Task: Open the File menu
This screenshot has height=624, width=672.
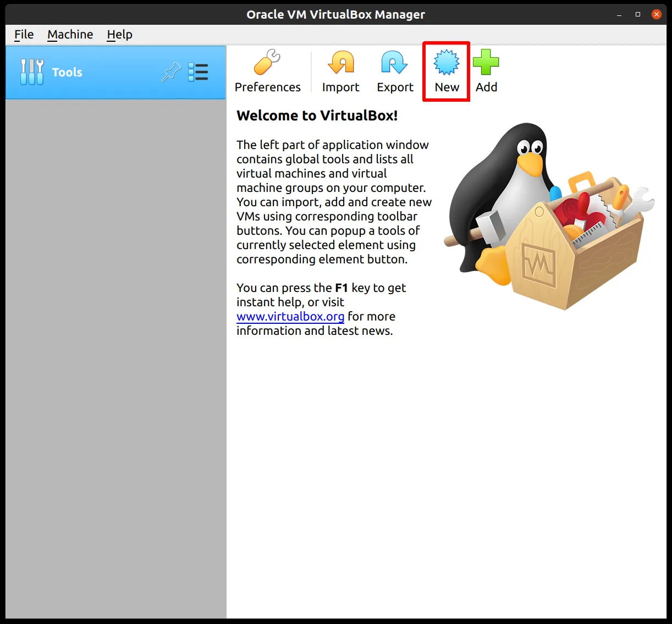Action: (24, 35)
